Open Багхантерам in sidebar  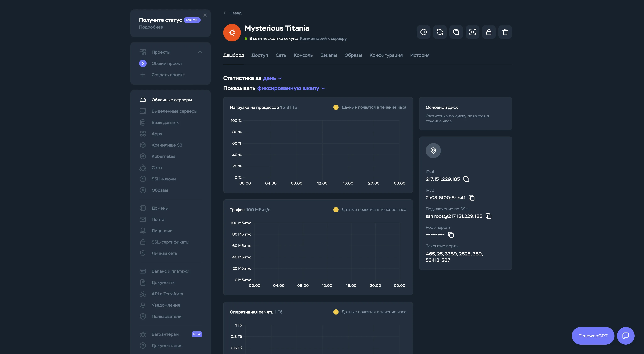170,334
